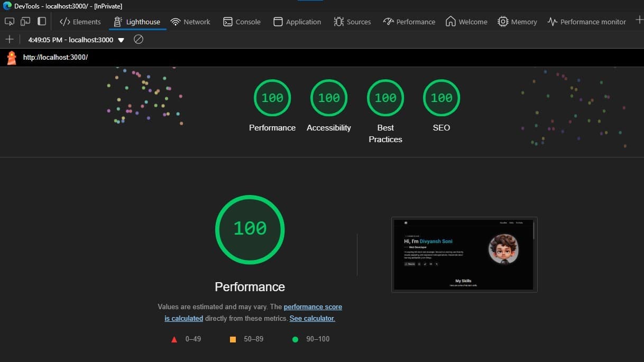Click the dock side panel icon
This screenshot has height=362, width=644.
(41, 21)
